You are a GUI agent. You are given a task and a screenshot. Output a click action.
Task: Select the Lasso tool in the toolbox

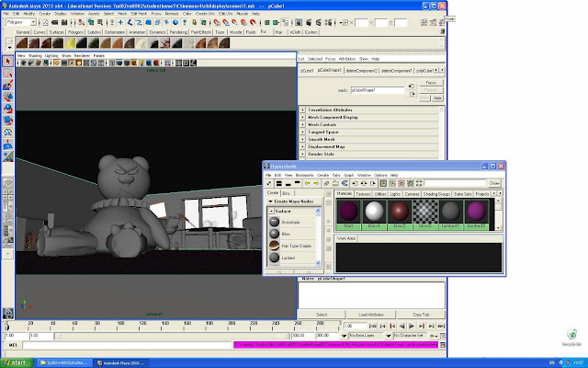click(x=8, y=74)
